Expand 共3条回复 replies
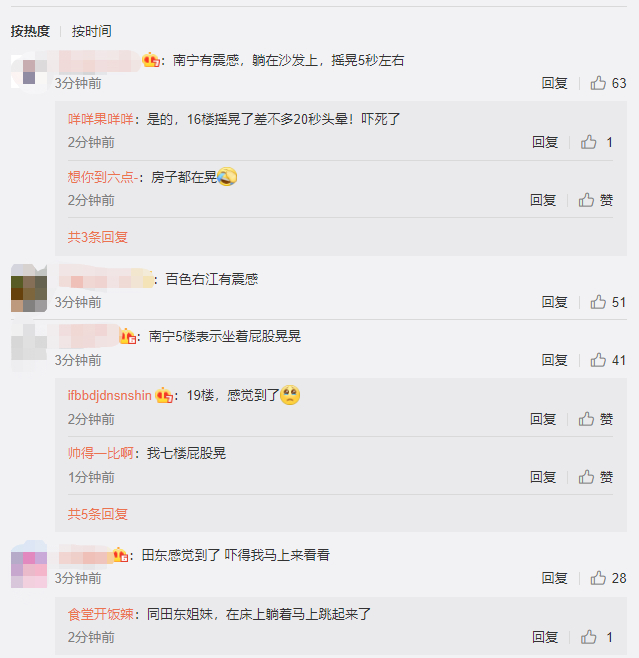 click(98, 237)
